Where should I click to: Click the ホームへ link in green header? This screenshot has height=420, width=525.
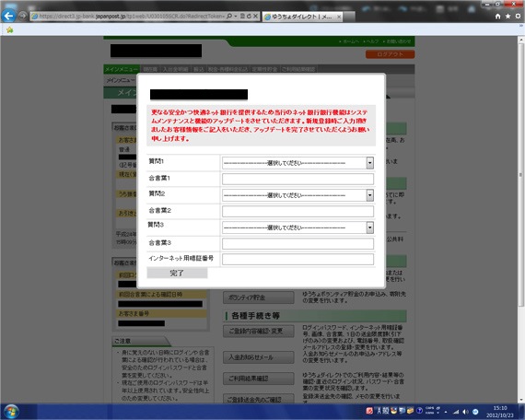[x=350, y=41]
